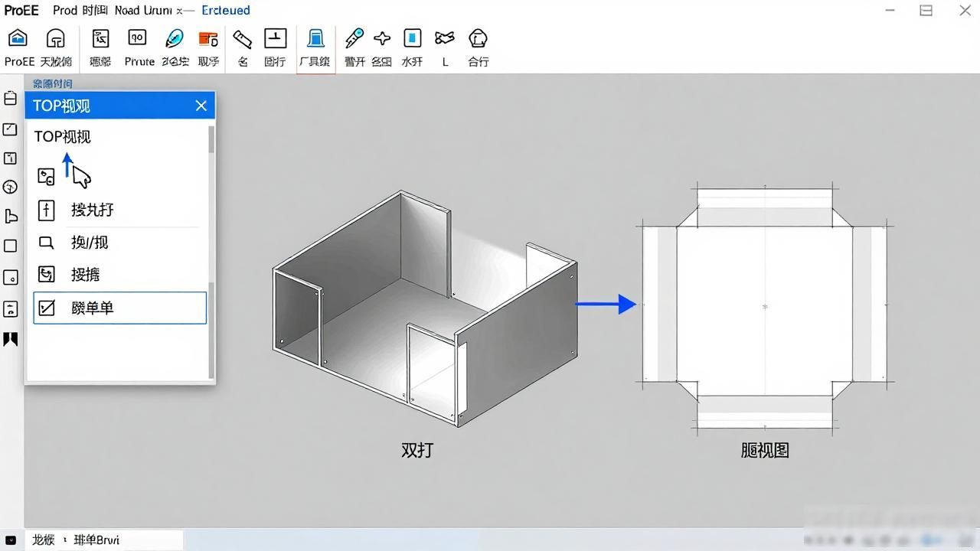Click the boxed perpendicular symbol toolbar icon
This screenshot has width=980, height=551.
click(275, 38)
